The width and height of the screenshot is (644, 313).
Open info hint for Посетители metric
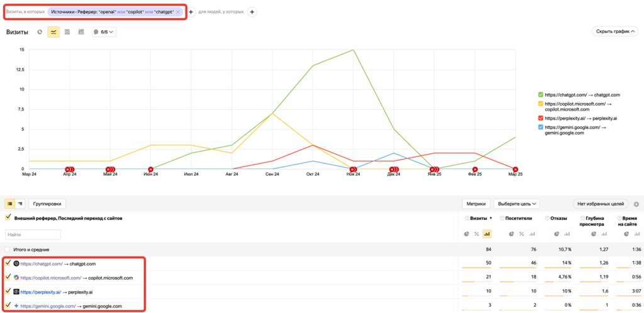tap(502, 219)
